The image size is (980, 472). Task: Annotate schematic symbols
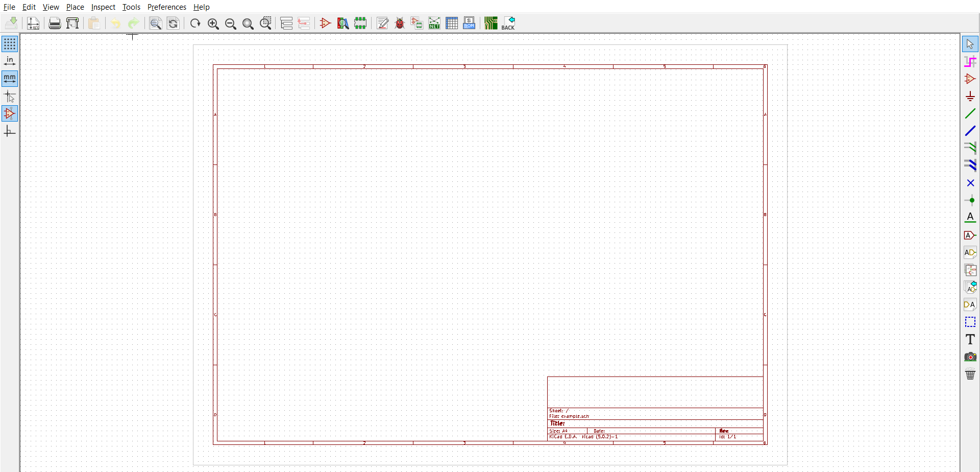pyautogui.click(x=382, y=23)
